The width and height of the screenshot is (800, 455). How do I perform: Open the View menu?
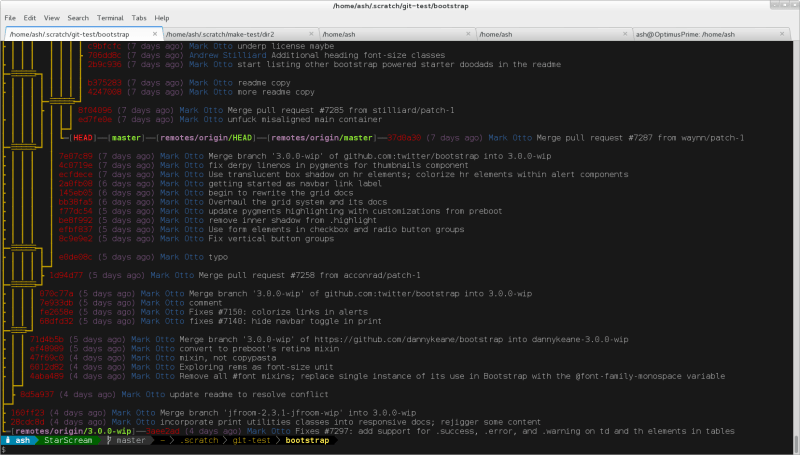[52, 18]
